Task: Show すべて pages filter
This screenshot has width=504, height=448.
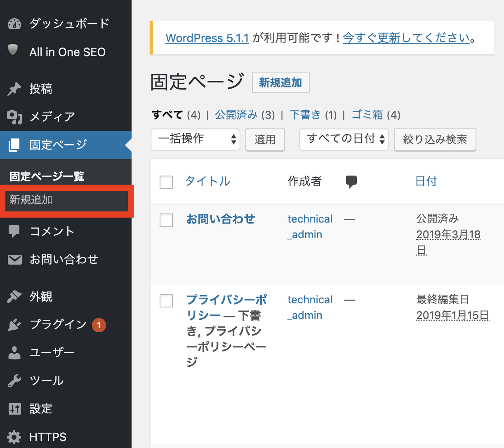Action: pos(167,115)
